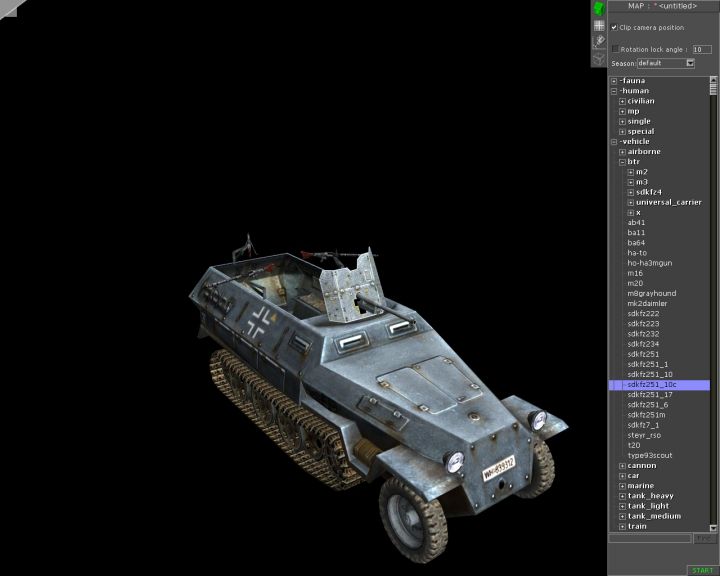Select the wireframe cube icon
Viewport: 720px width, 576px height.
599,57
